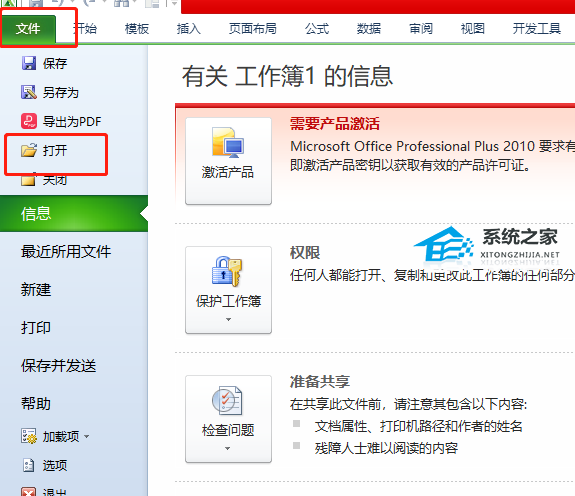
Task: Expand the Add-ins (加载项) dropdown arrow
Action: click(x=87, y=436)
